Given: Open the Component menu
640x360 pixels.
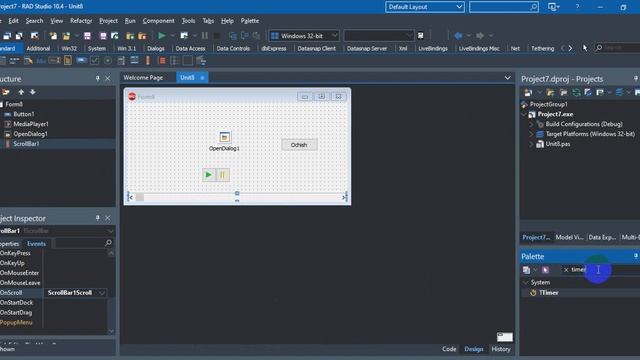Looking at the screenshot, I should [158, 21].
